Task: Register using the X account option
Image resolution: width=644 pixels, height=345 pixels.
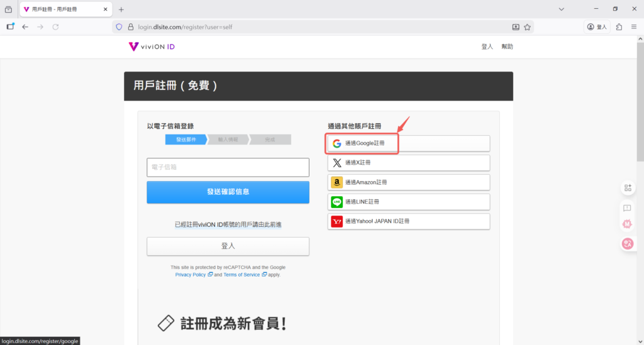Action: (x=408, y=163)
